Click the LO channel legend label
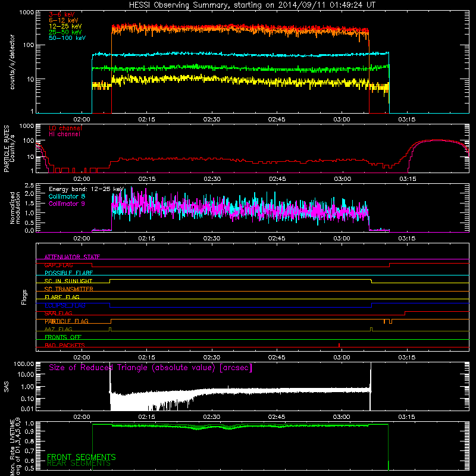 coord(65,128)
